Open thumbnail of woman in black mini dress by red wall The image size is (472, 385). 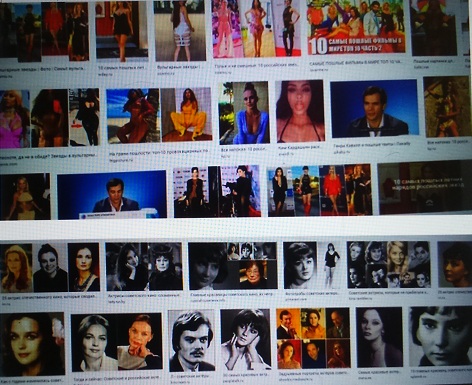[x=122, y=31]
